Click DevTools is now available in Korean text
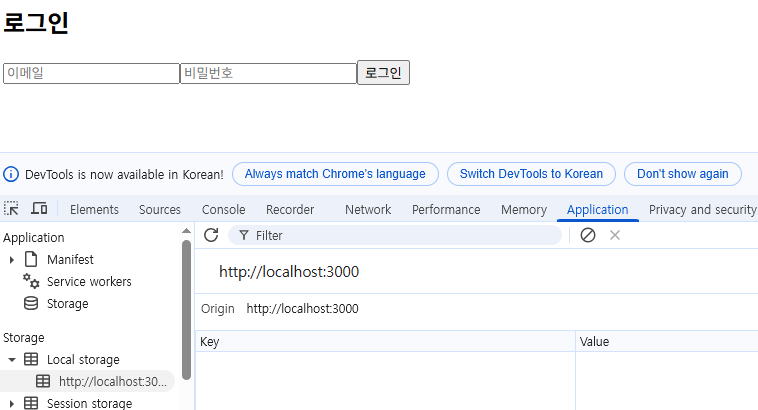Image resolution: width=758 pixels, height=410 pixels. (x=124, y=175)
